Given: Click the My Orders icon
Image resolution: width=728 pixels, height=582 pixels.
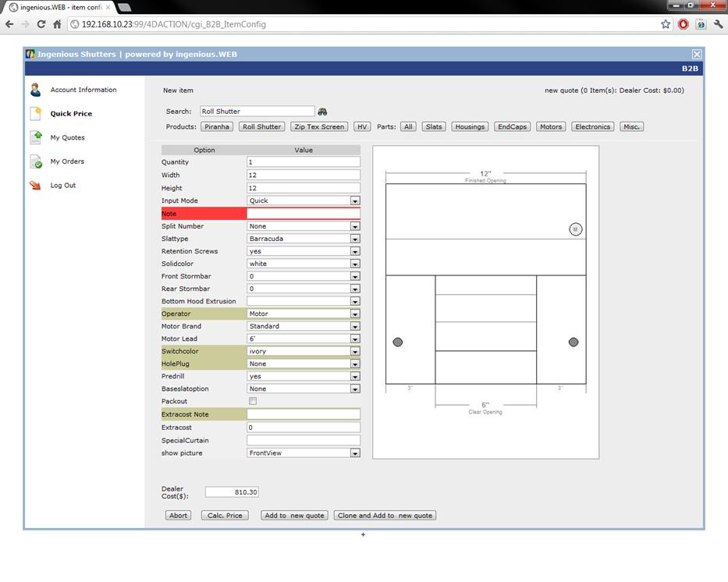Looking at the screenshot, I should pos(36,161).
